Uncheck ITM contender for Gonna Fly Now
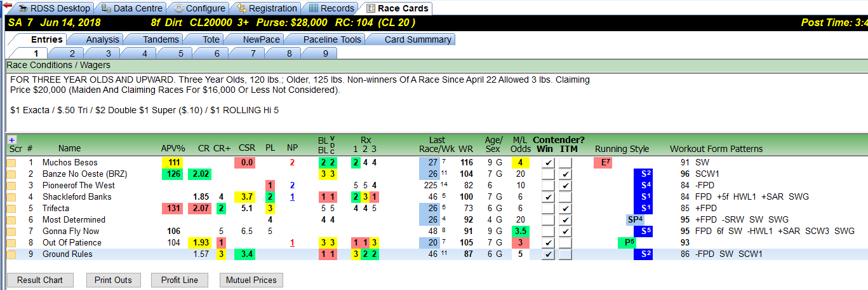This screenshot has width=868, height=290. tap(565, 231)
